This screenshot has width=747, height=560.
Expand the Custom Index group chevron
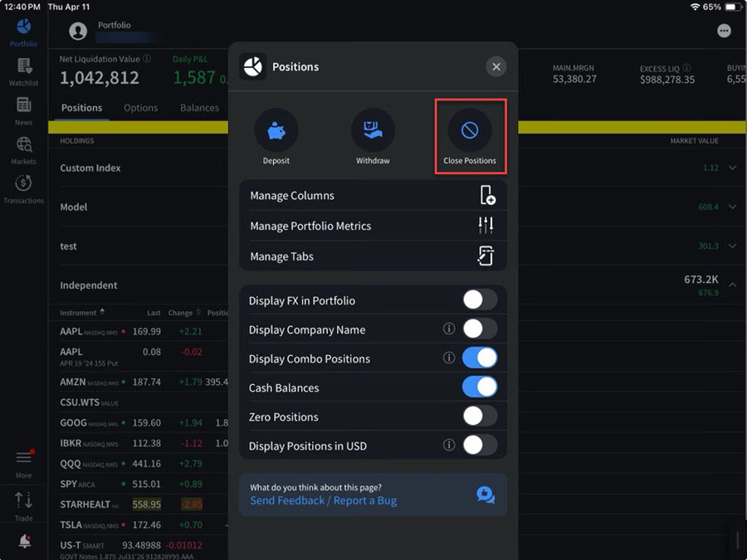[733, 168]
